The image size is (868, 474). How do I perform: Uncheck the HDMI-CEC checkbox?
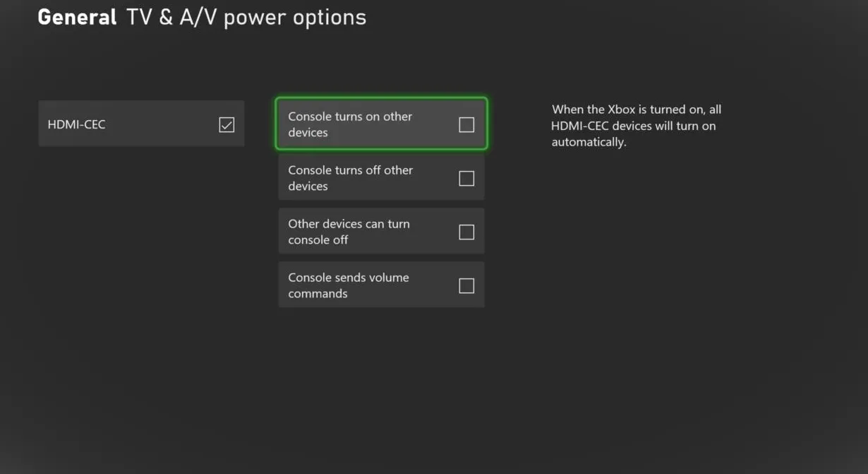(227, 125)
